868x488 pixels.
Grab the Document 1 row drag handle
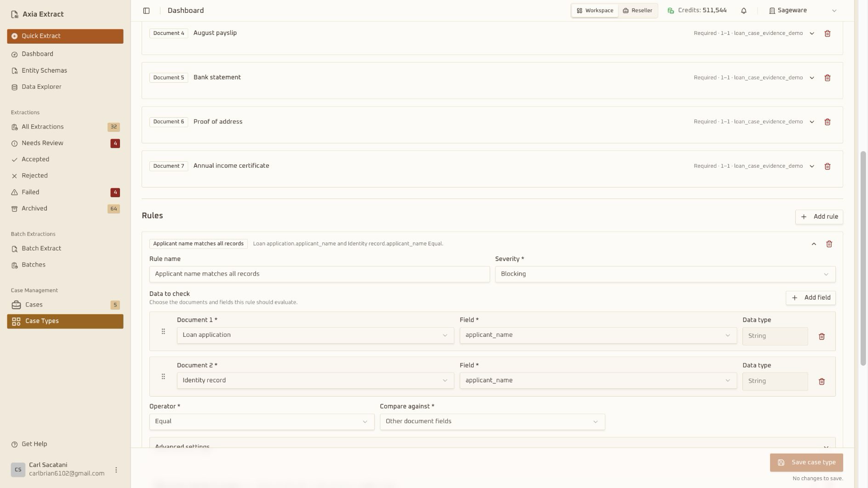click(163, 332)
